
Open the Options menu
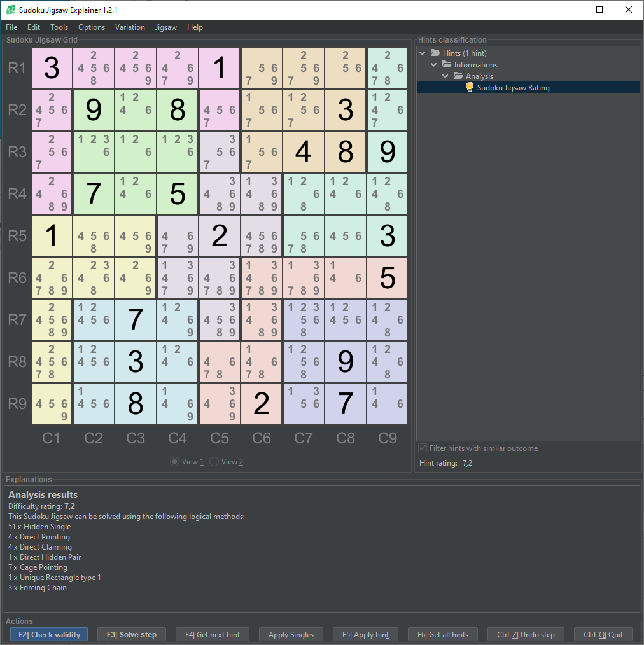(x=92, y=27)
